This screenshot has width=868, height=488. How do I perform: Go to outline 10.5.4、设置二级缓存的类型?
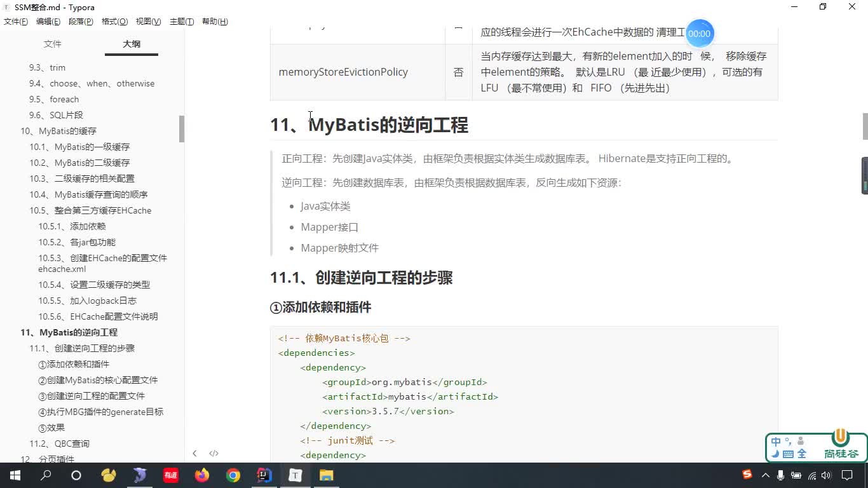click(94, 285)
